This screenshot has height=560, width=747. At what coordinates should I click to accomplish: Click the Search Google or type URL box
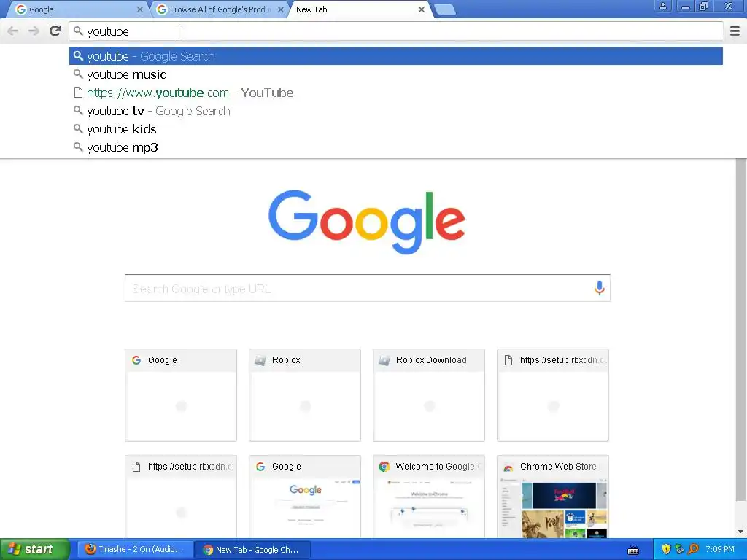[368, 288]
